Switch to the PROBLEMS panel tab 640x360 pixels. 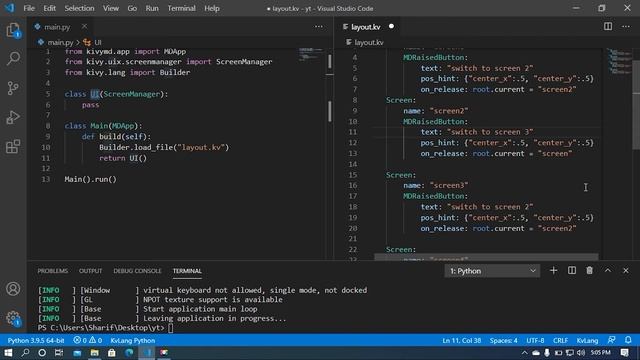pyautogui.click(x=53, y=271)
